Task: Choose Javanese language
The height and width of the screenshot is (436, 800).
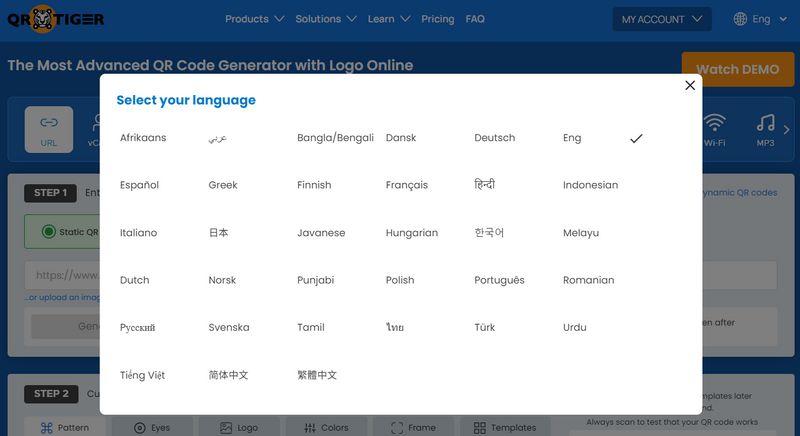Action: pyautogui.click(x=321, y=233)
